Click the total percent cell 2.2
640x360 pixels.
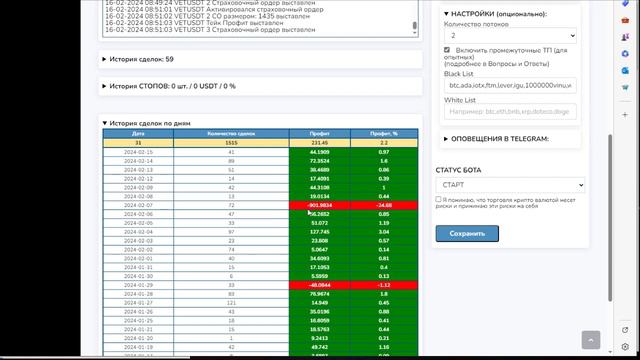pyautogui.click(x=384, y=143)
